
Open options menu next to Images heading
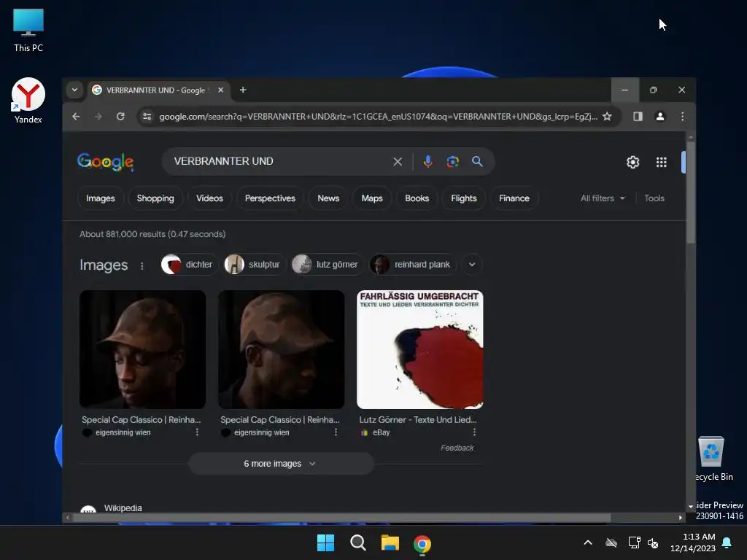[x=142, y=265]
